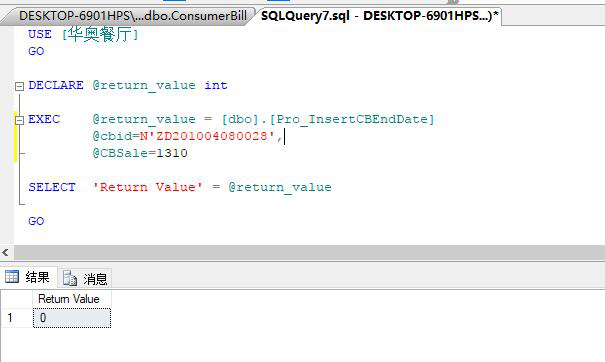Click the DECLARE keyword
Viewport: 605px width, 362px height.
click(x=56, y=85)
